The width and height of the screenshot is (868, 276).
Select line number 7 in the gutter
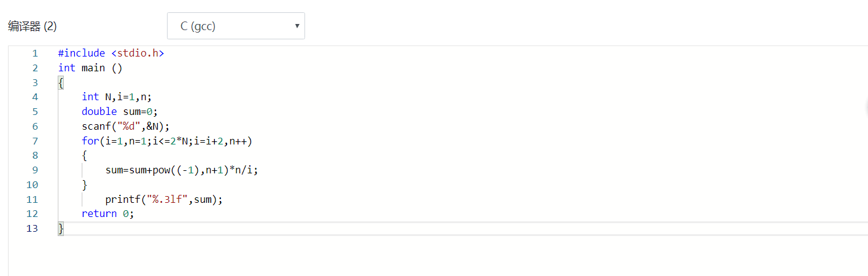tap(35, 141)
